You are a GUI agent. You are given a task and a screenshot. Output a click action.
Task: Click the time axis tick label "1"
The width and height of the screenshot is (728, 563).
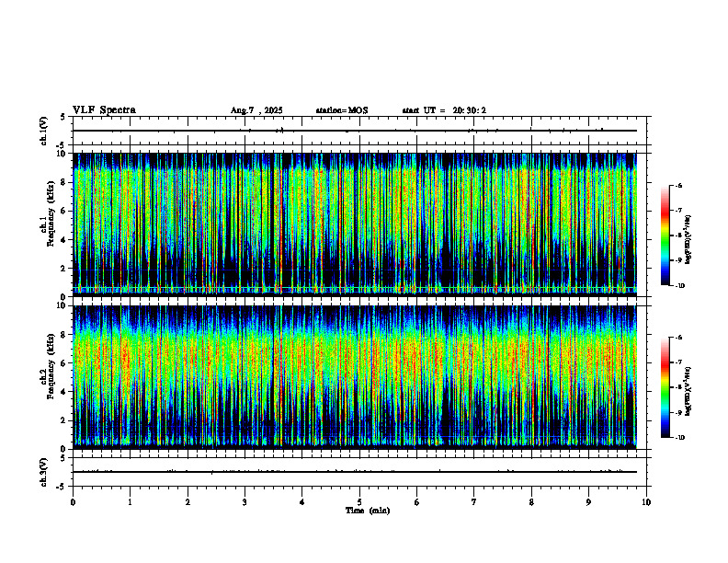tap(131, 502)
